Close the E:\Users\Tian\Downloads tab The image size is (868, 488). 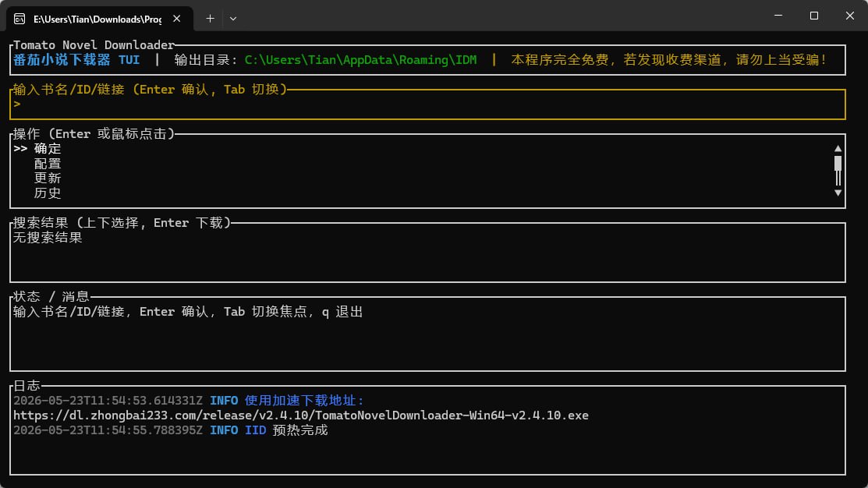tap(176, 19)
